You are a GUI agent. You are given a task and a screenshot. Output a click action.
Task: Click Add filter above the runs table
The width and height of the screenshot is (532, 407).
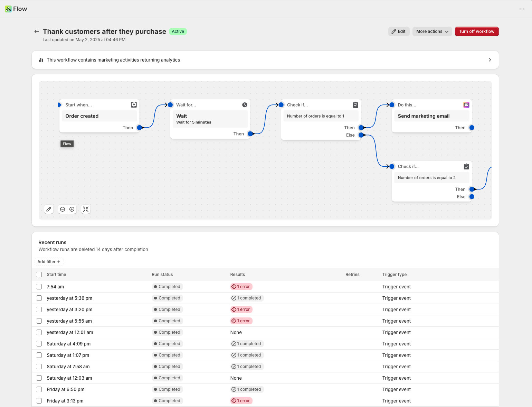point(49,262)
